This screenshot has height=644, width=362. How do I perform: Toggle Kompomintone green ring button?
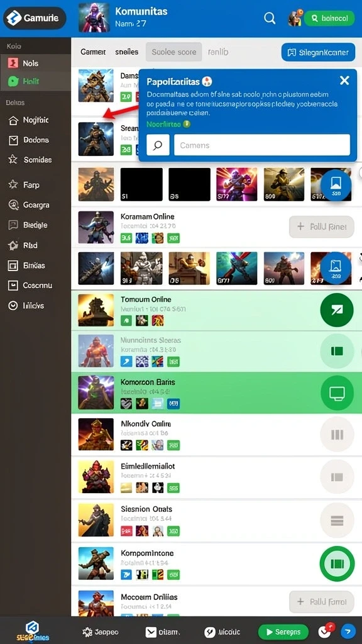click(337, 564)
